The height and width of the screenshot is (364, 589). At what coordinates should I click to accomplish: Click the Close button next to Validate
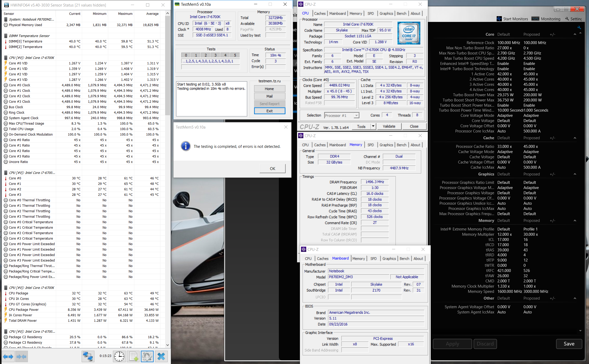point(414,126)
